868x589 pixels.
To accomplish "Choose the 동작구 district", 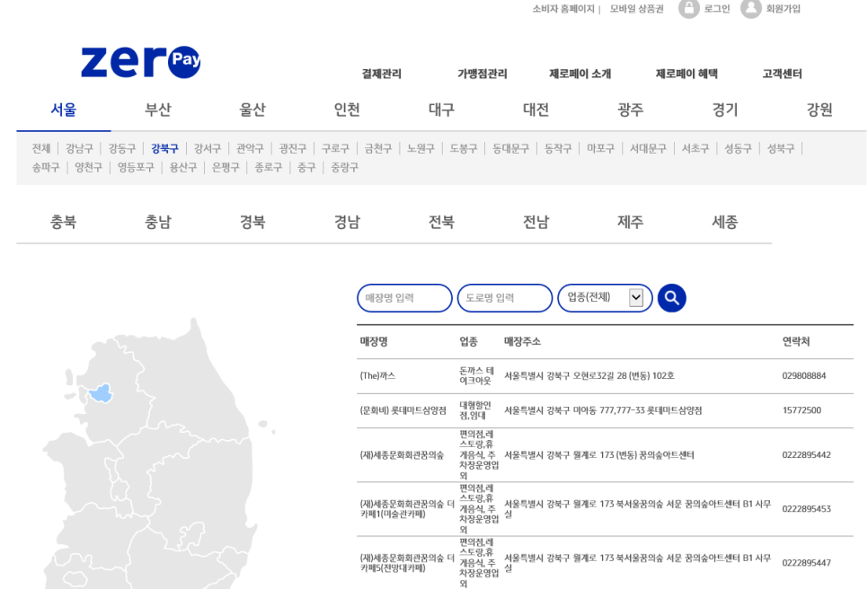I will pos(558,148).
